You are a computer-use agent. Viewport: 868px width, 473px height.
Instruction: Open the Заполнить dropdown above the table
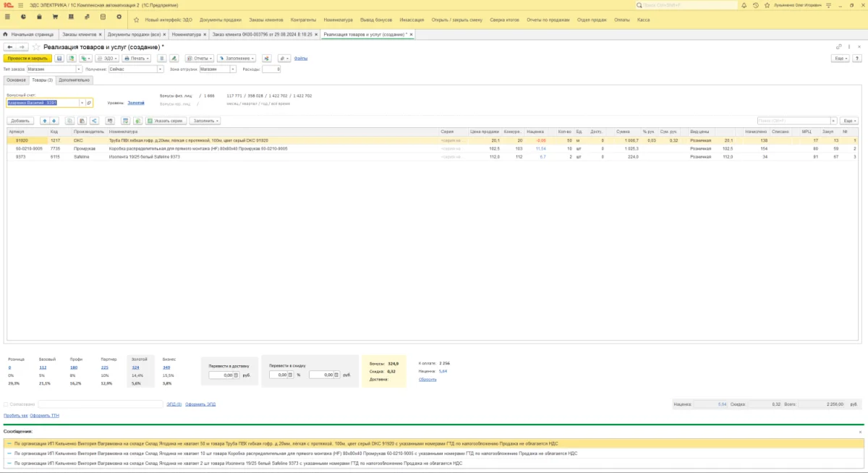click(x=206, y=121)
